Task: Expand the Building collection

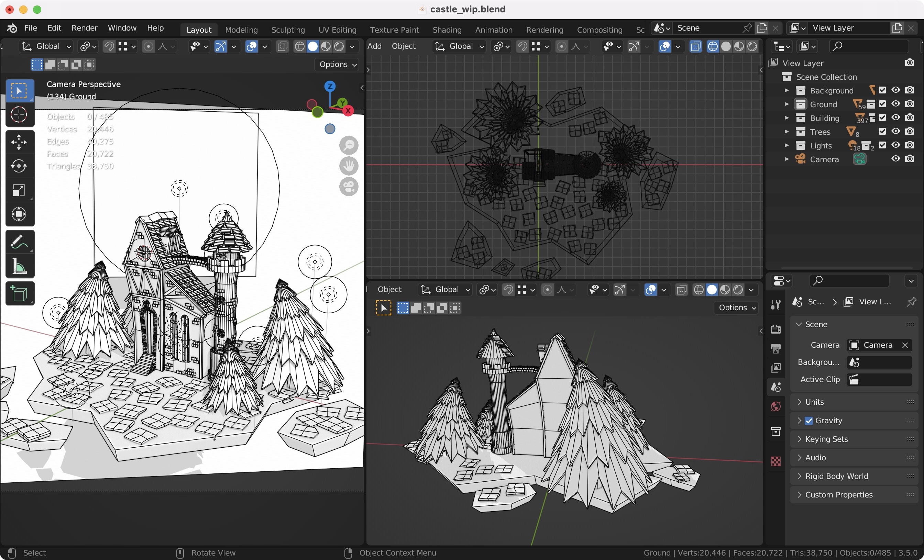Action: (x=786, y=118)
